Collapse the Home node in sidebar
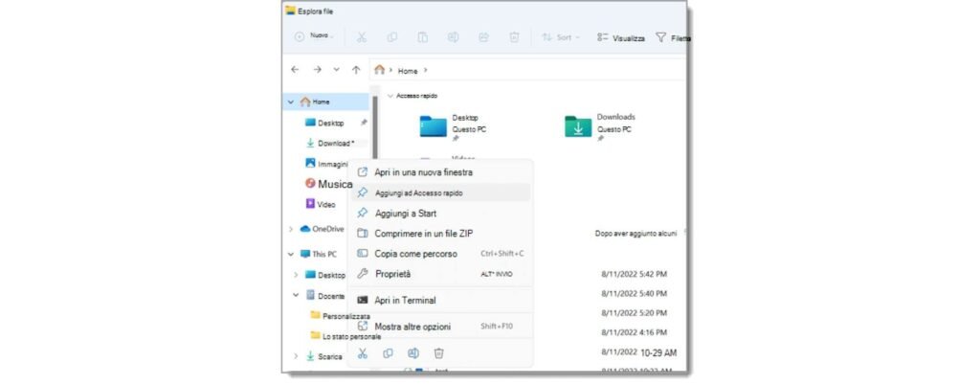Image resolution: width=980 pixels, height=385 pixels. point(291,102)
